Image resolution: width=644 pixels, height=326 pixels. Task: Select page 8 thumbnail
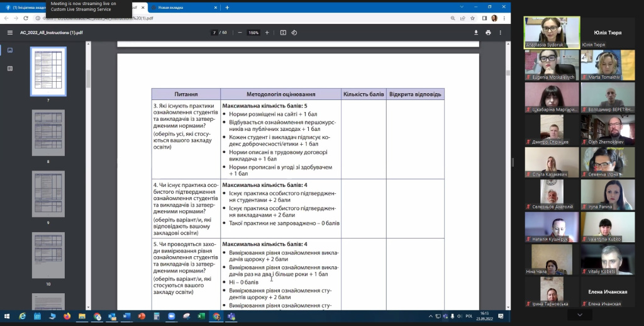(x=48, y=133)
